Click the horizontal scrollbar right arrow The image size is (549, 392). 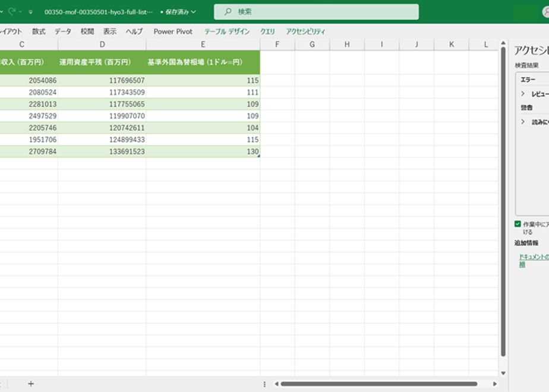495,384
